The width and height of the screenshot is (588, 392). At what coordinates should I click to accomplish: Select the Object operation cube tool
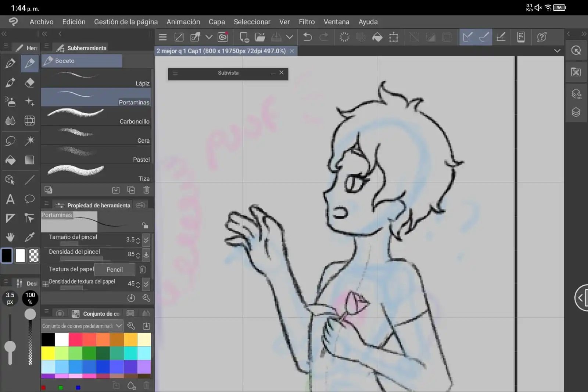[10, 180]
